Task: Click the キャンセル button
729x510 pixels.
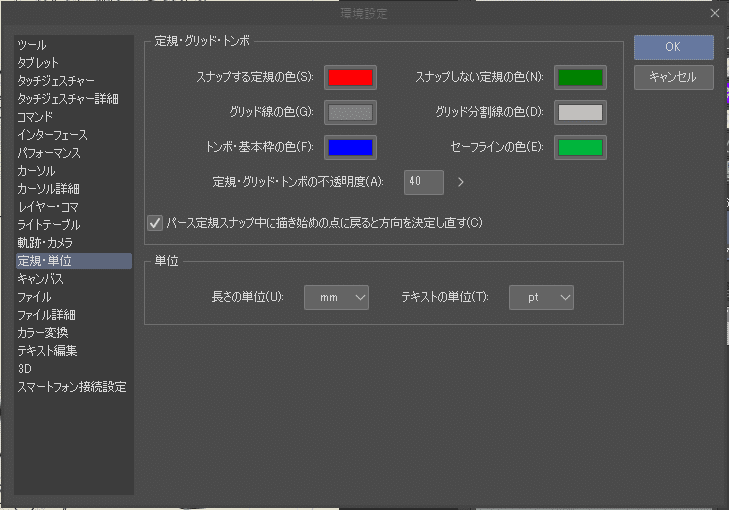Action: (x=674, y=77)
